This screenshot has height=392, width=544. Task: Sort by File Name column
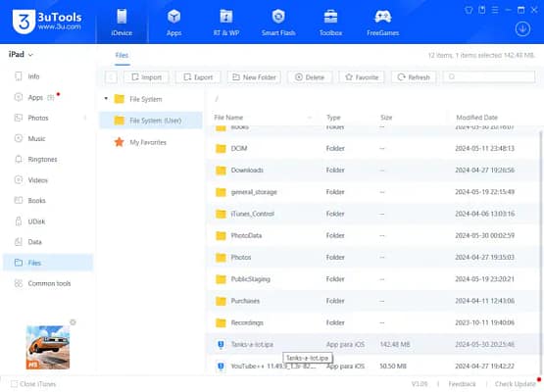click(x=228, y=118)
